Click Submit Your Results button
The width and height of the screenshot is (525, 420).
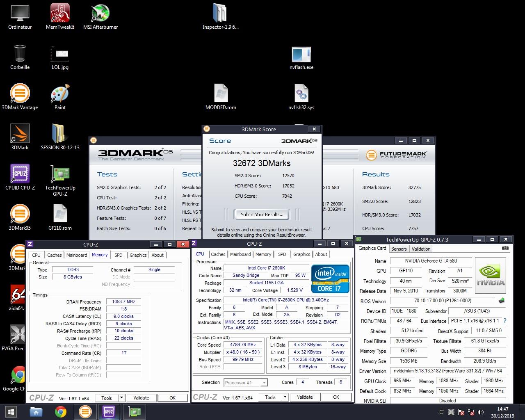[x=262, y=215]
